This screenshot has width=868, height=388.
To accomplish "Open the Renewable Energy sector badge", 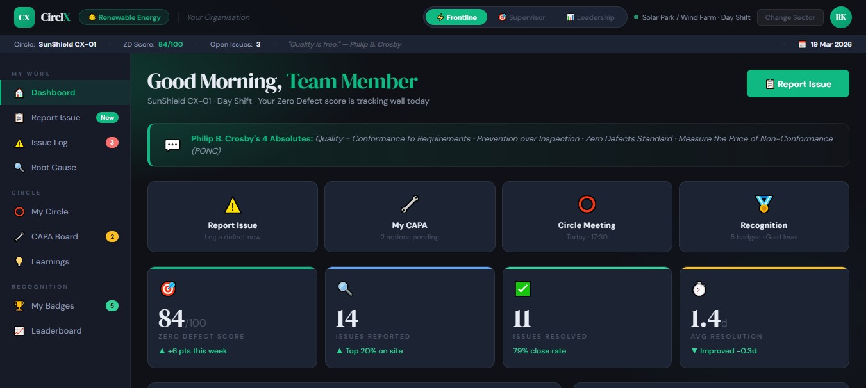I will (x=124, y=17).
